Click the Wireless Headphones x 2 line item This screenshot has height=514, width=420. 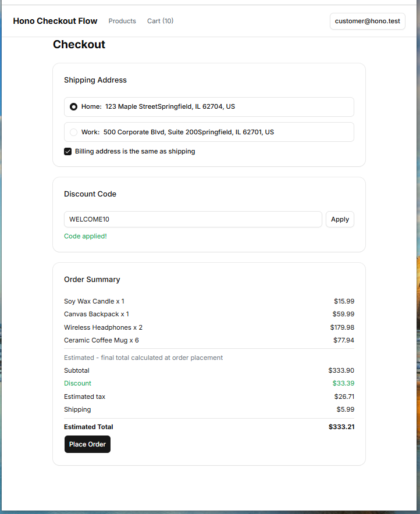pos(104,327)
